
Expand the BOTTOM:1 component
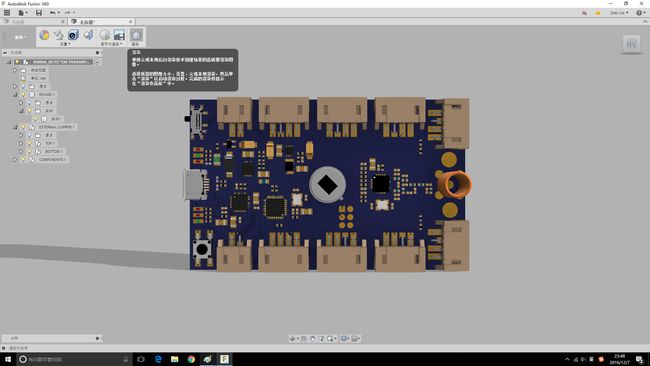tap(21, 151)
